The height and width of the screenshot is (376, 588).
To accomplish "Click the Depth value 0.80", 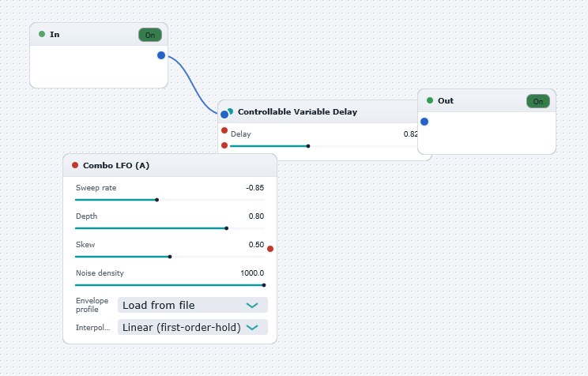I will pyautogui.click(x=257, y=216).
